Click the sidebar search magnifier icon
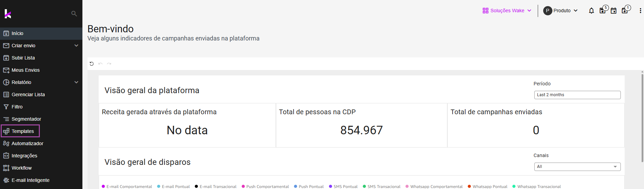 point(74,14)
